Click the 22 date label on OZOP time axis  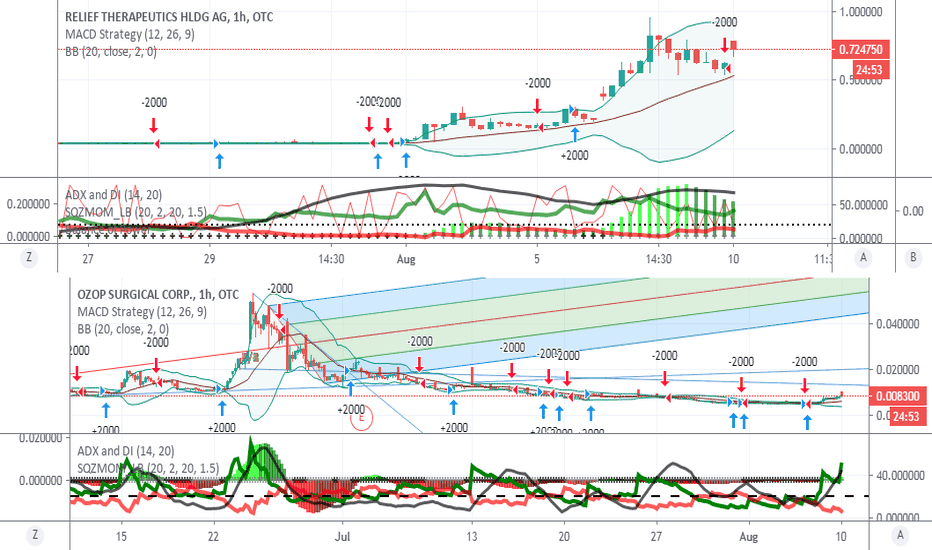tap(213, 536)
